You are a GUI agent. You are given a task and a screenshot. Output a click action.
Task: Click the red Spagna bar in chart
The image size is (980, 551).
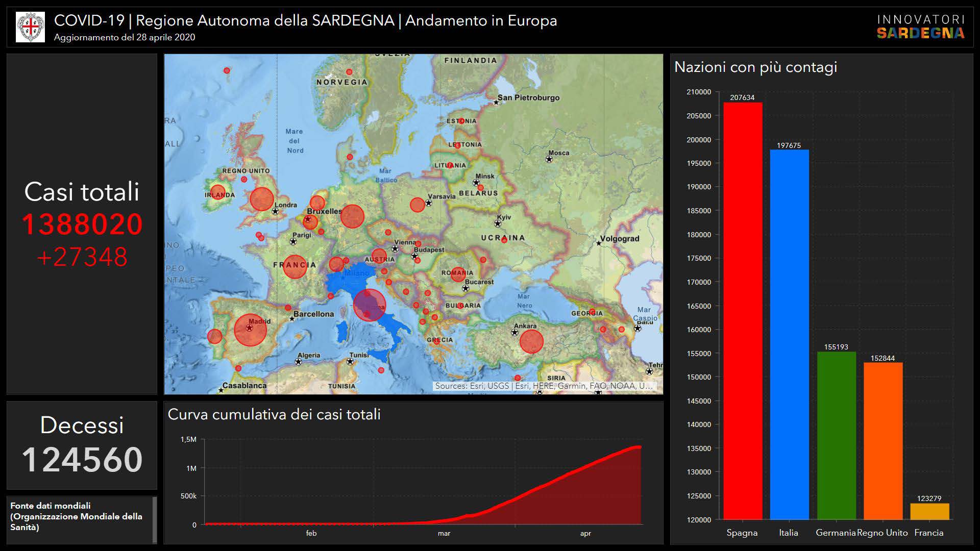(742, 311)
